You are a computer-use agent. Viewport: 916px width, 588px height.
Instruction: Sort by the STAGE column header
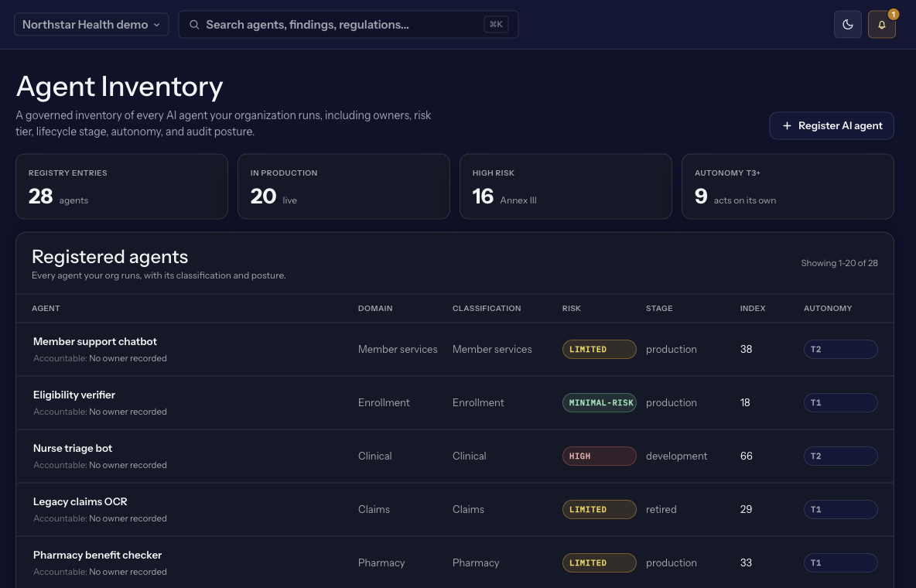point(659,308)
